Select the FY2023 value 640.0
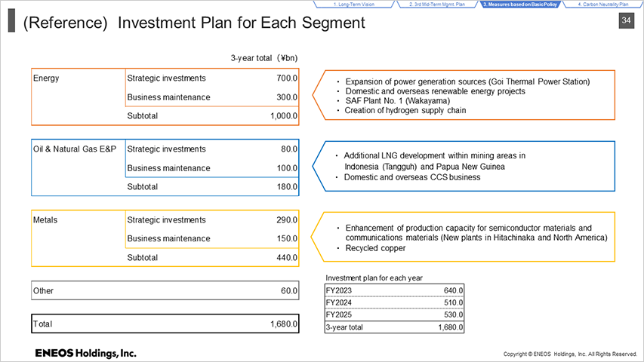 click(453, 290)
